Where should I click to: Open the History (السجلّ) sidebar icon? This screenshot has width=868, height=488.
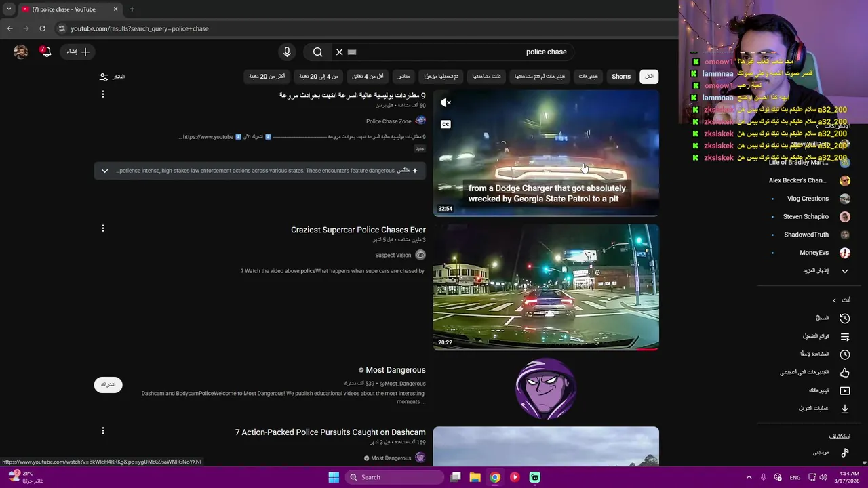pos(845,318)
